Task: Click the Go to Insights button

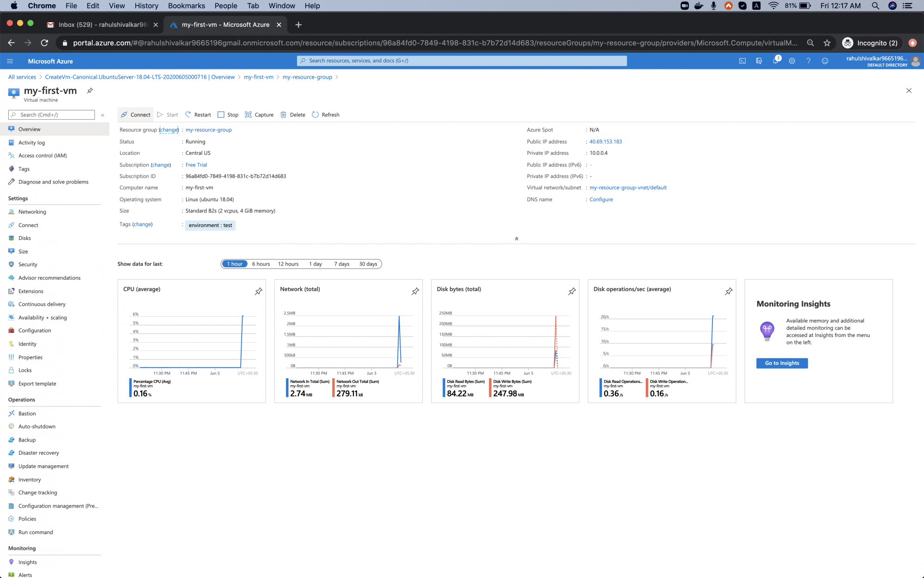Action: 782,363
